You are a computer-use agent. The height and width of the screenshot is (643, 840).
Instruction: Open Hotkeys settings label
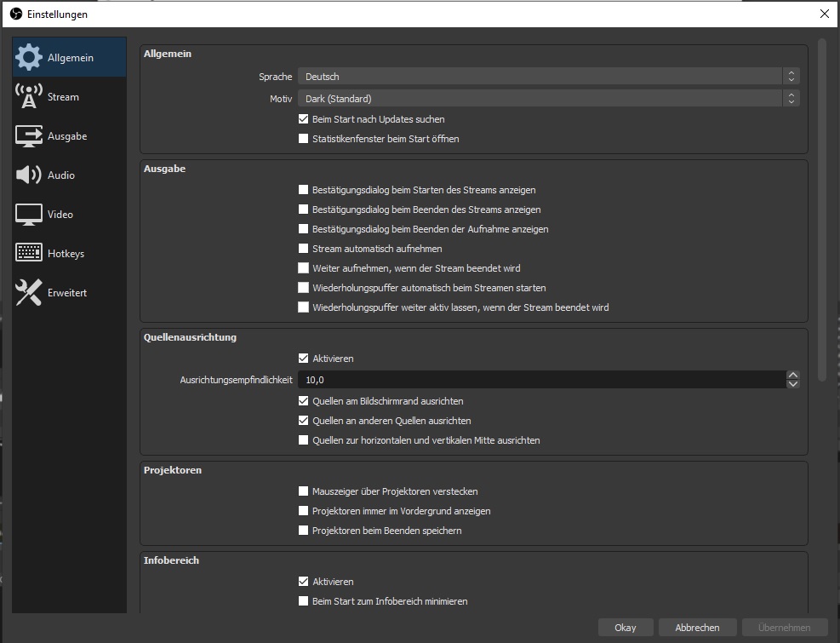pos(66,254)
